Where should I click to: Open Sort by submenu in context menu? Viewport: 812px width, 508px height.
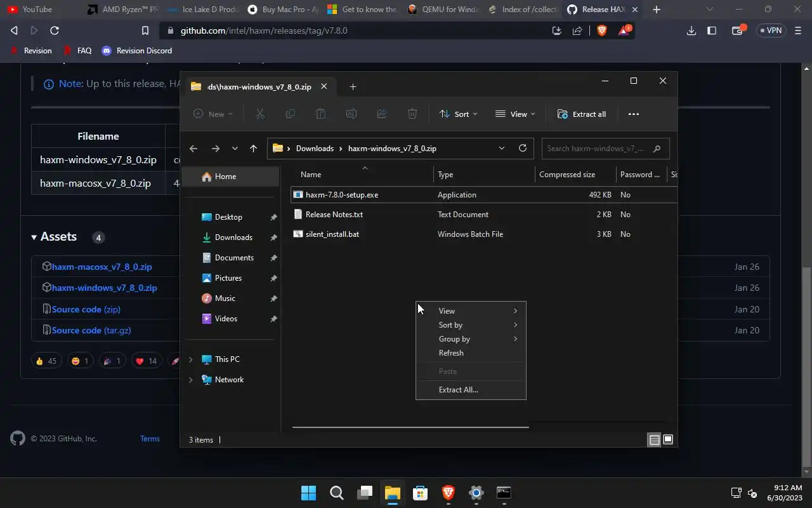click(471, 325)
